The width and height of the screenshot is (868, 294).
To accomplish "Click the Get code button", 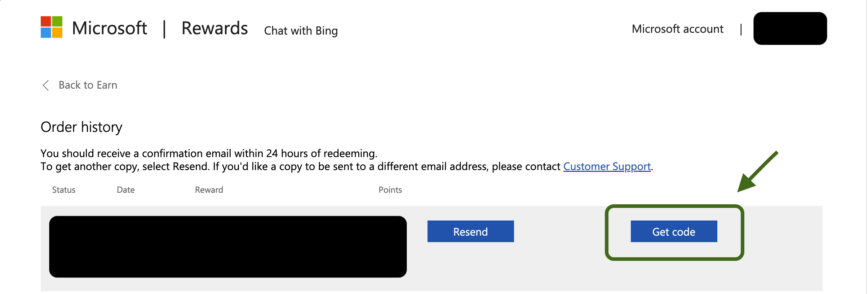I will pyautogui.click(x=674, y=231).
